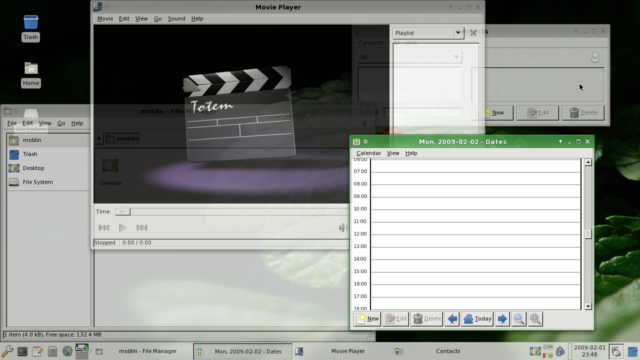
Task: Click the scroll up arrow in Dates
Action: coord(588,162)
